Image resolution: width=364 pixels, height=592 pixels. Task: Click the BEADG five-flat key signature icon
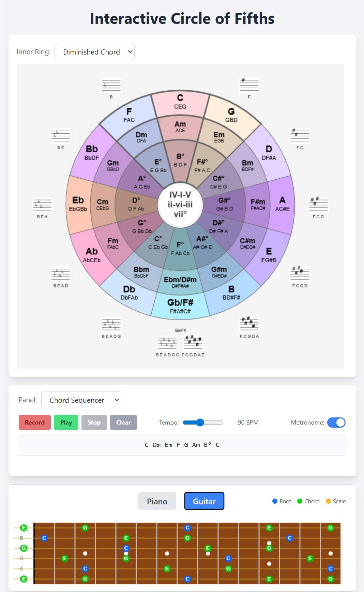(111, 325)
